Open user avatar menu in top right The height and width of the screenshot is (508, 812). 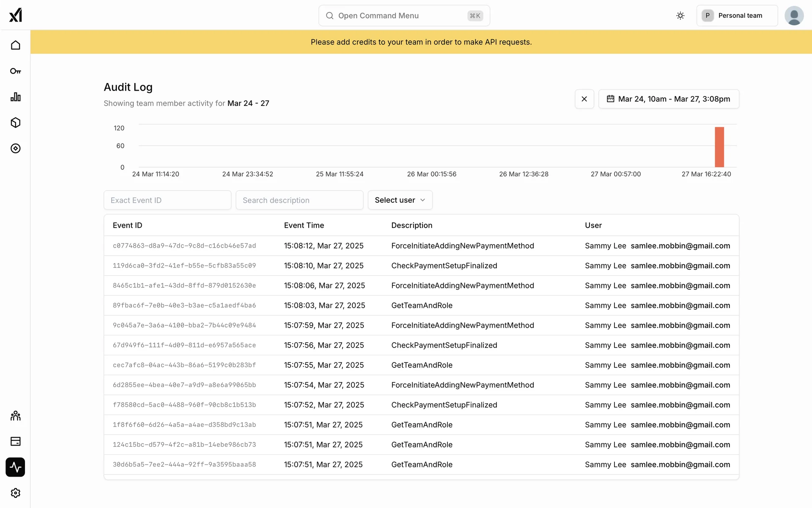point(794,16)
